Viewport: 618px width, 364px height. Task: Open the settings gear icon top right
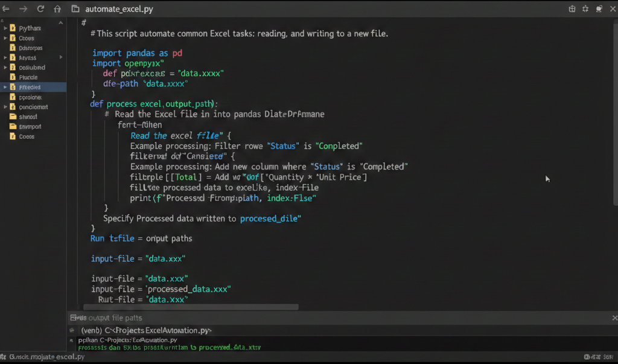pyautogui.click(x=585, y=8)
